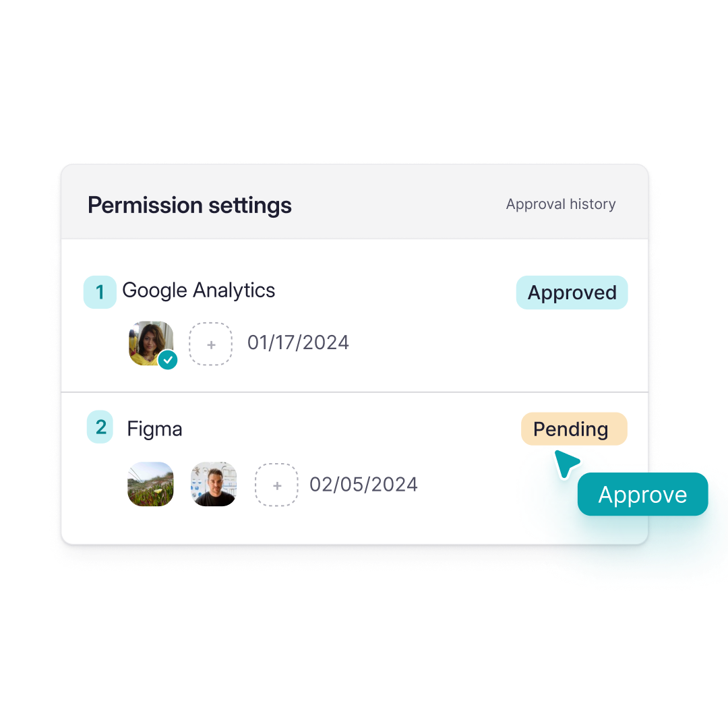
Task: Select the Figma item name
Action: click(x=154, y=429)
